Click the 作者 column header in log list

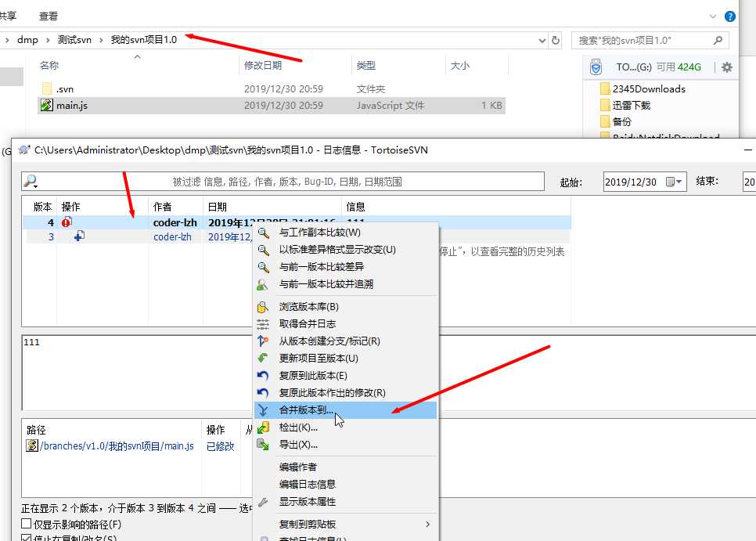(163, 207)
